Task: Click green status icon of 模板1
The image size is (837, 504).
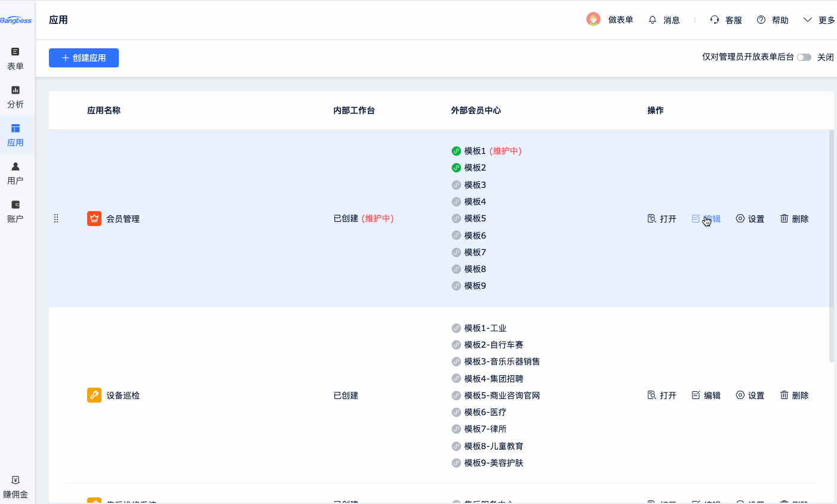Action: click(x=456, y=151)
